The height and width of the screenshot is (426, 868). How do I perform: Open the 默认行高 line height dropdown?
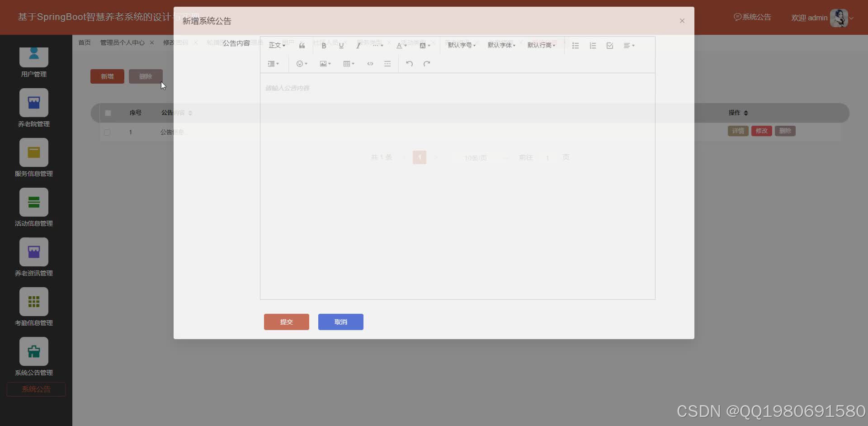541,45
